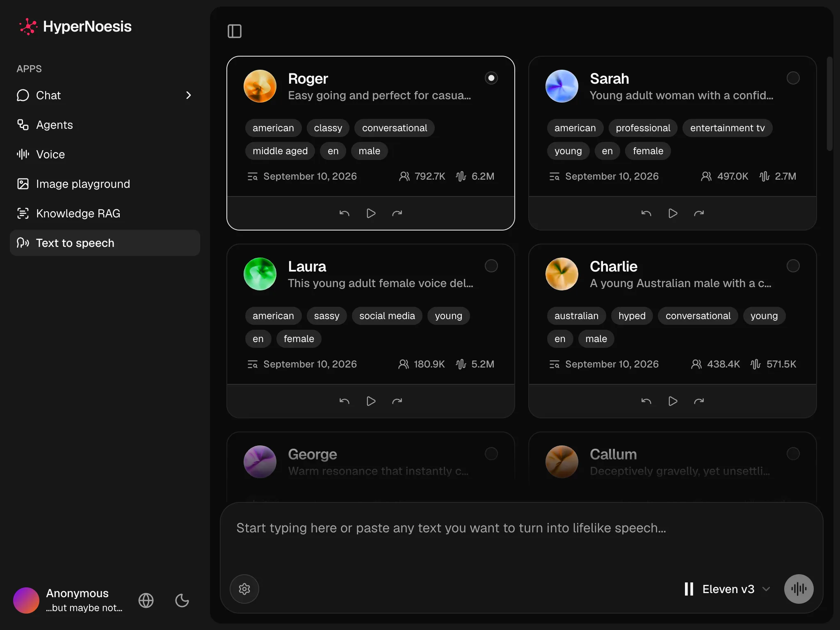The width and height of the screenshot is (840, 630).
Task: Open language globe selector
Action: coord(146,600)
